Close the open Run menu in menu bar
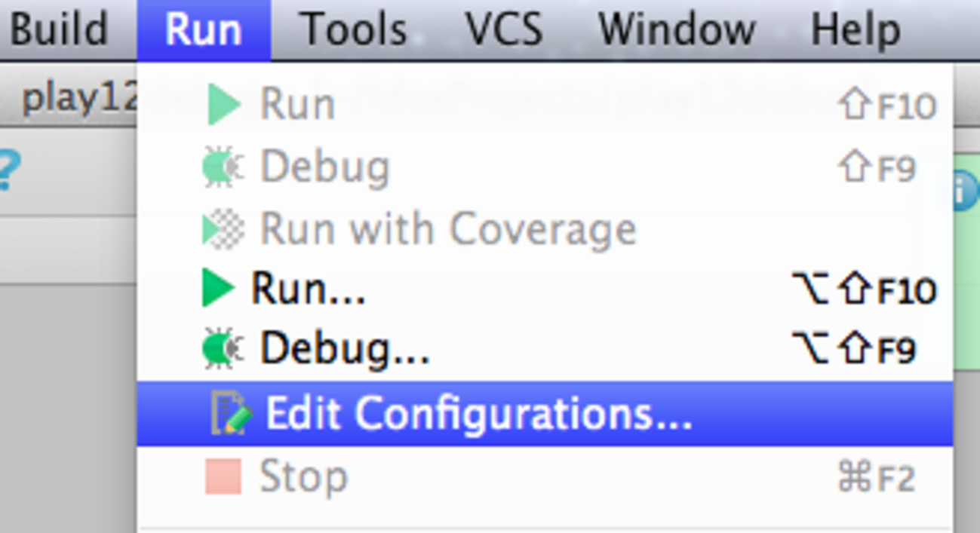 coord(203,30)
